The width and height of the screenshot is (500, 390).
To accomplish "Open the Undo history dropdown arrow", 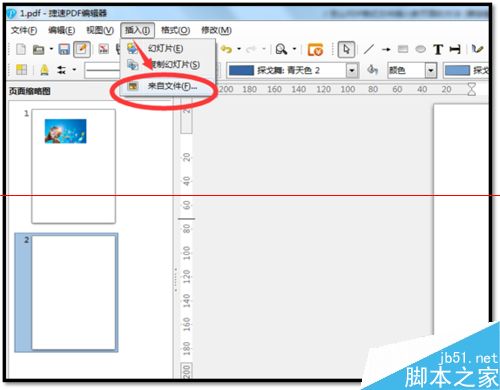I will pyautogui.click(x=239, y=49).
